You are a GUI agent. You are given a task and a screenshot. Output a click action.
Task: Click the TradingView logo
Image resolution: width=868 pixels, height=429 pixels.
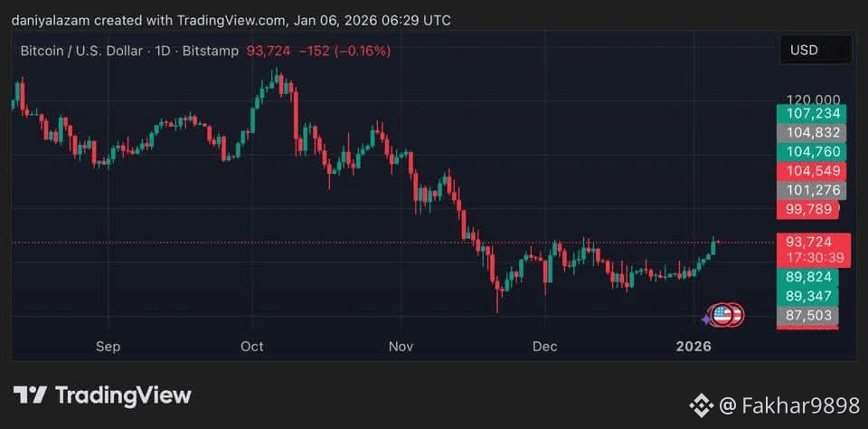click(x=29, y=396)
